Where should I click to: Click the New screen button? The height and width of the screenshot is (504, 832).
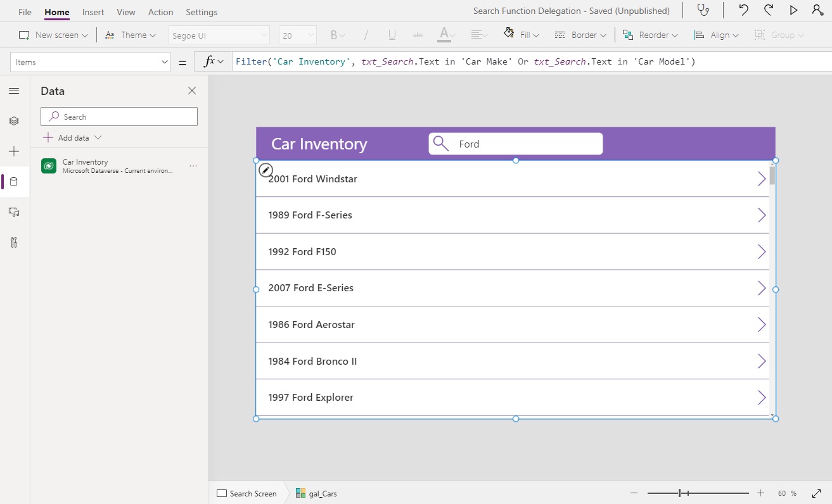[53, 34]
